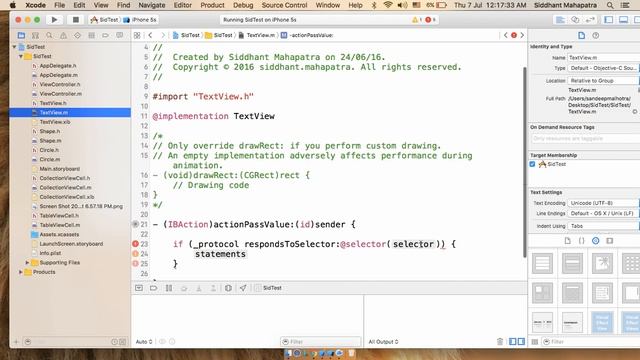The height and width of the screenshot is (360, 640).
Task: Hide the debug area using bar button
Action: point(139,288)
